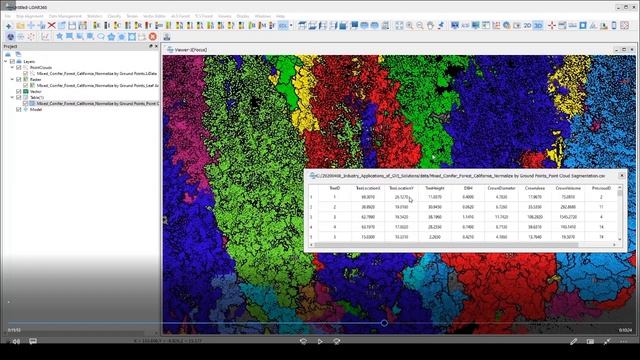Image resolution: width=640 pixels, height=360 pixels.
Task: Click the Add Data plus icon
Action: point(9,26)
